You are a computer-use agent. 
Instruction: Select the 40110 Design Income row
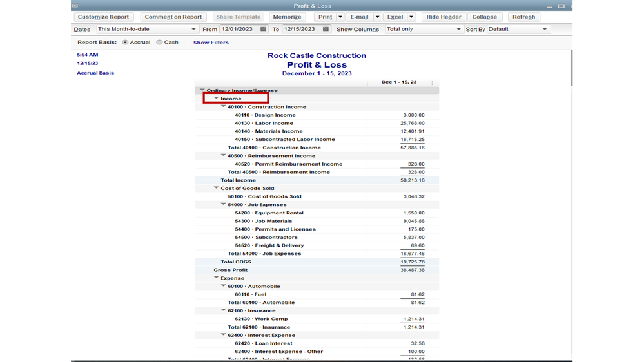[x=317, y=115]
